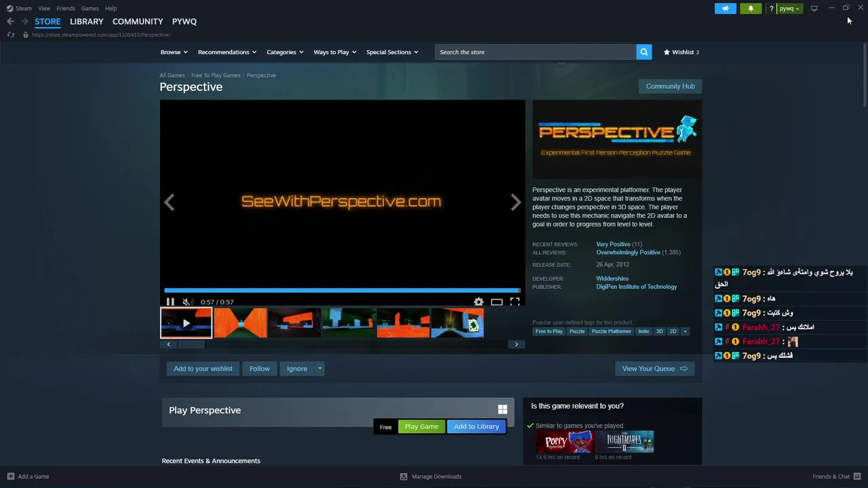Open the Games menu

pyautogui.click(x=90, y=8)
